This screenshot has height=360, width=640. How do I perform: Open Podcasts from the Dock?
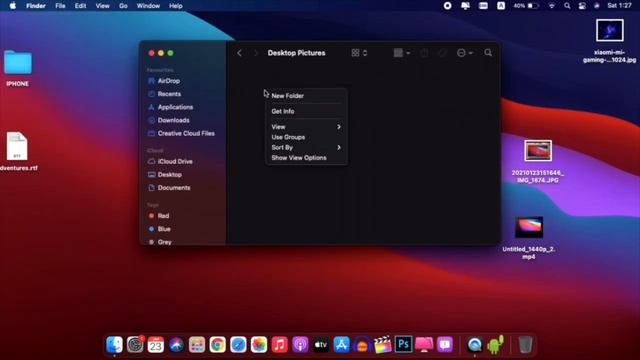(300, 345)
